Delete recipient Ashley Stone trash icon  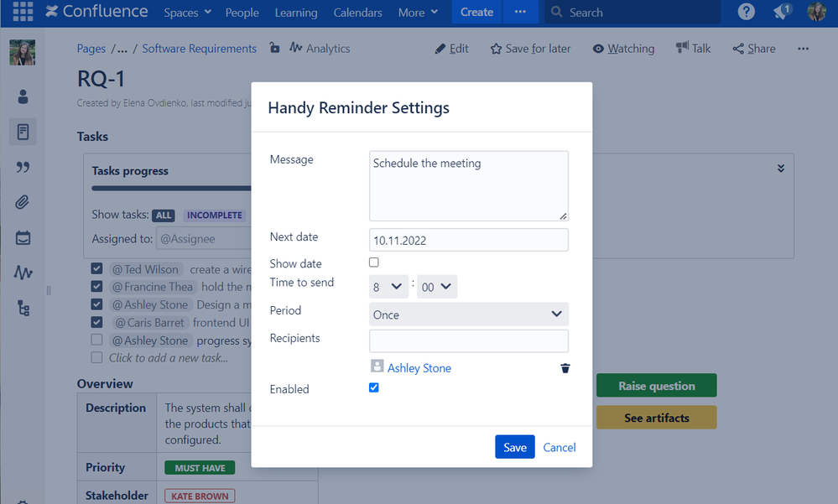click(x=565, y=368)
